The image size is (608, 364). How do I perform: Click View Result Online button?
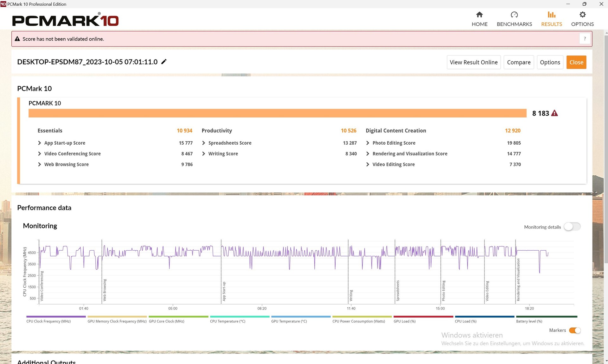(x=473, y=62)
